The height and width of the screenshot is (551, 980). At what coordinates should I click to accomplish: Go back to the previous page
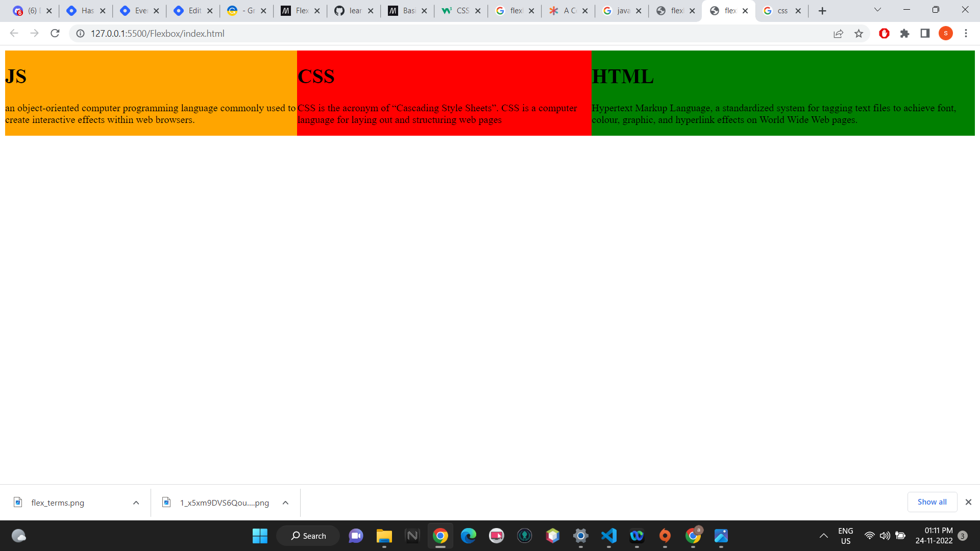[14, 34]
